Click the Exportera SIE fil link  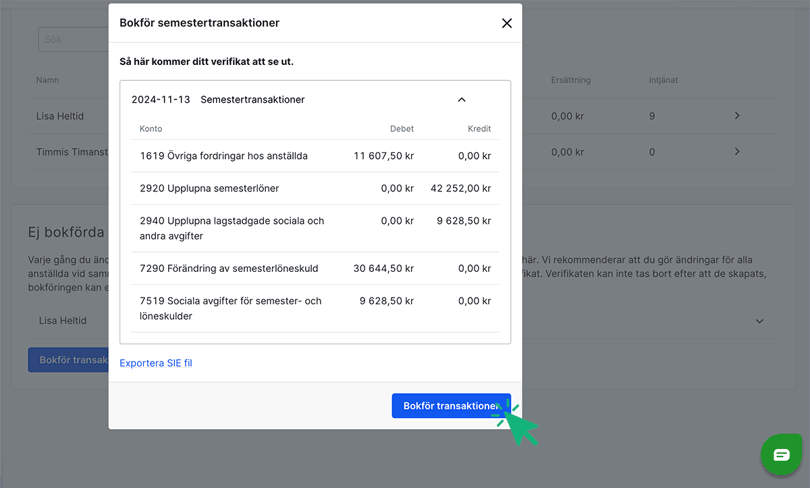point(156,363)
